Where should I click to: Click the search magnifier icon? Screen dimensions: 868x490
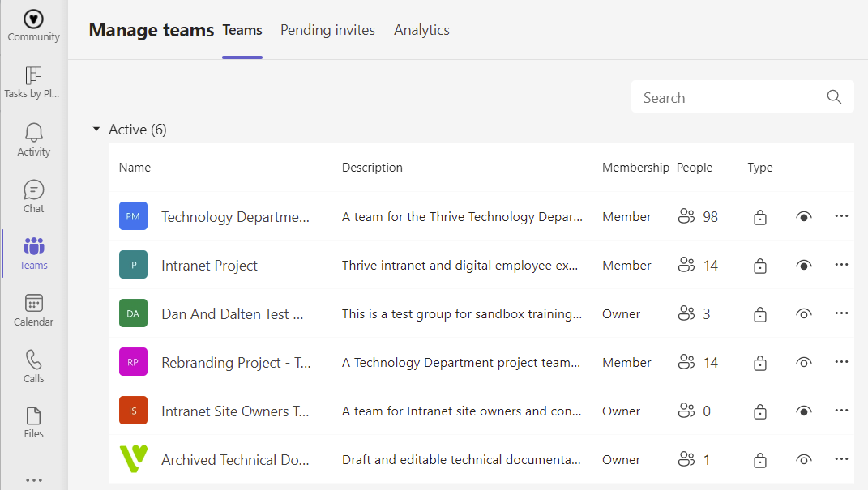point(834,97)
